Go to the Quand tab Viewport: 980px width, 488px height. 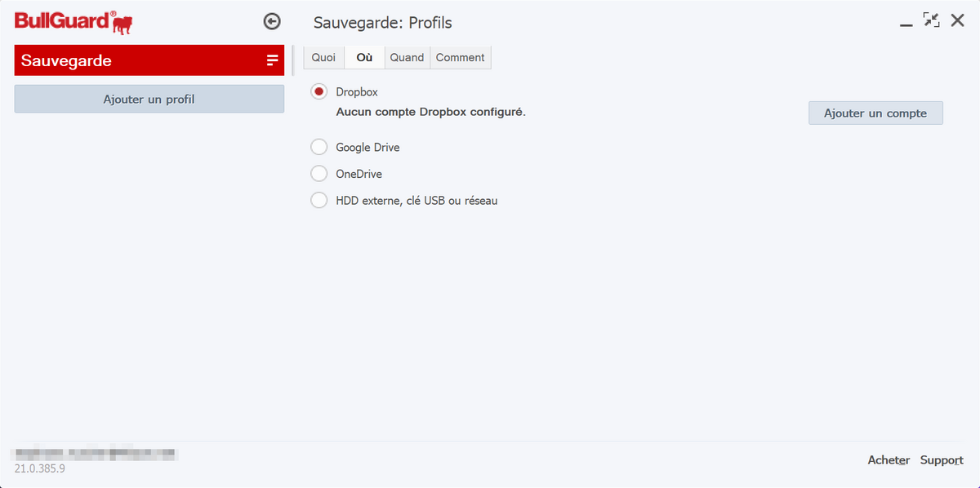pos(407,58)
